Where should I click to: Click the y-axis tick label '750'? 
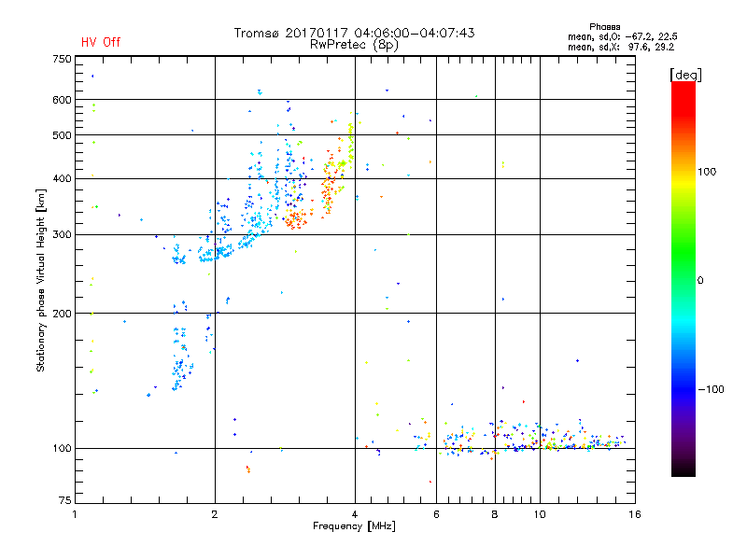click(62, 59)
